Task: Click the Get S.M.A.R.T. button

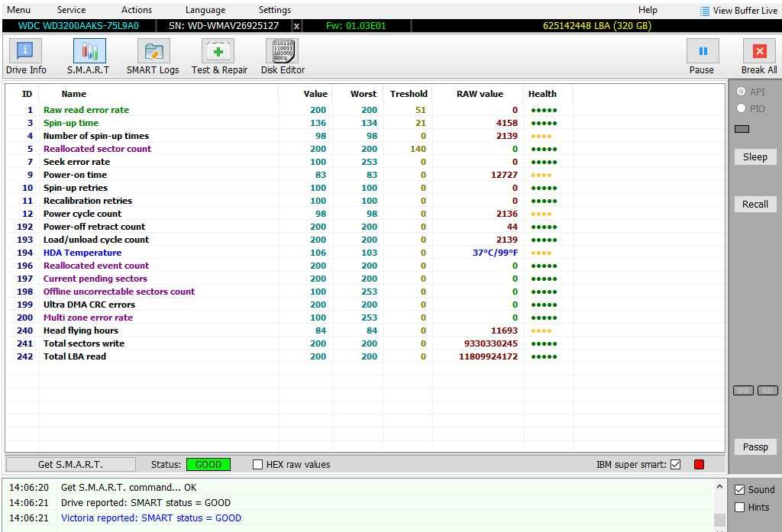Action: [70, 465]
